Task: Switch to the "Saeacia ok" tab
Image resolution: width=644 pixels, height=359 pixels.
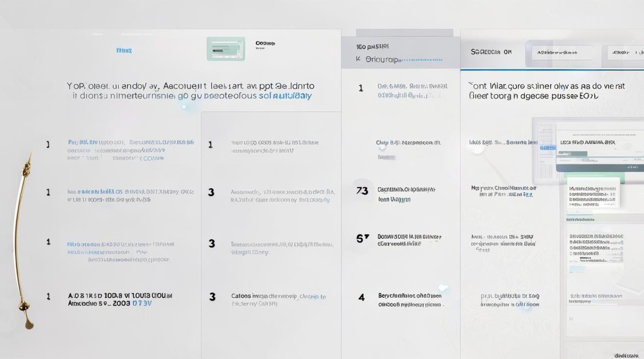Action: pyautogui.click(x=491, y=52)
